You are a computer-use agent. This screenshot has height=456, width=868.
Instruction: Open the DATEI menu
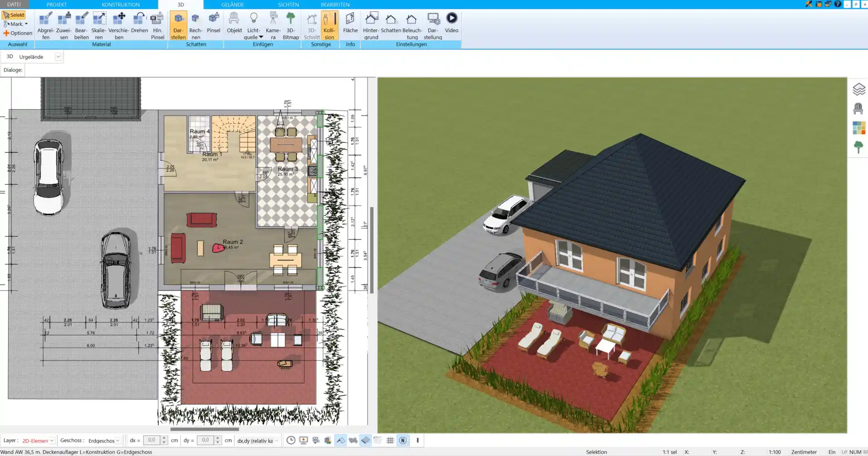click(x=14, y=5)
